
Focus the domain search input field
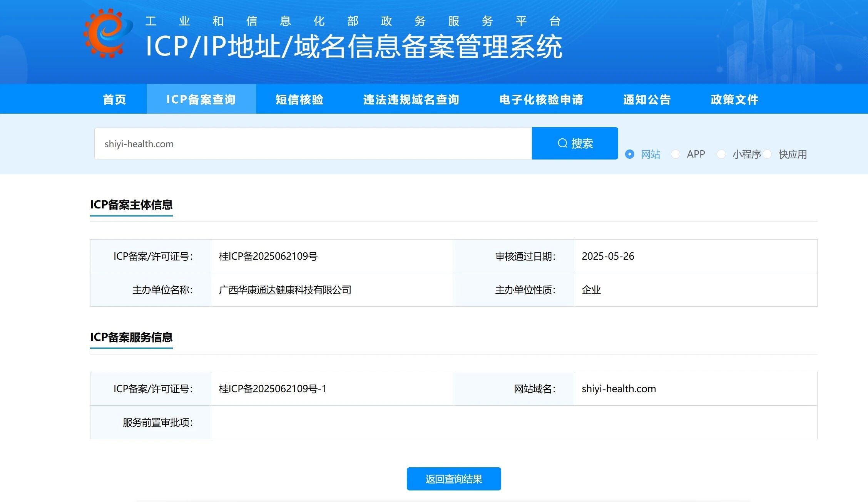tap(313, 144)
